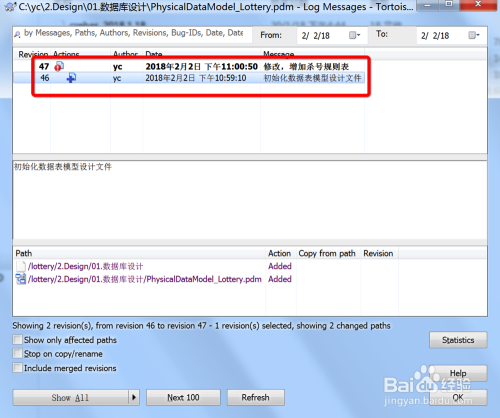500x418 pixels.
Task: Click message 初始化数据表模型设计文件 in revision list
Action: click(312, 78)
